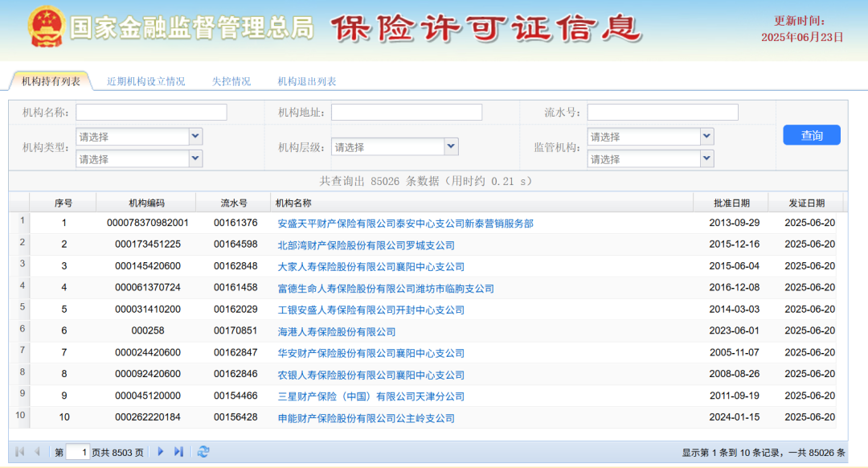Open 华安财产保险 襄阳中心支公司 link

(371, 353)
